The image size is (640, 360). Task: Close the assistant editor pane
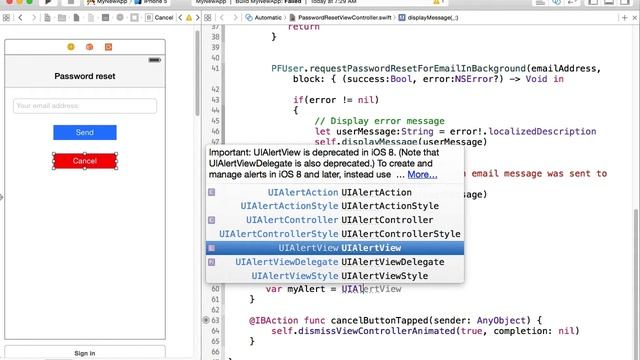(635, 18)
